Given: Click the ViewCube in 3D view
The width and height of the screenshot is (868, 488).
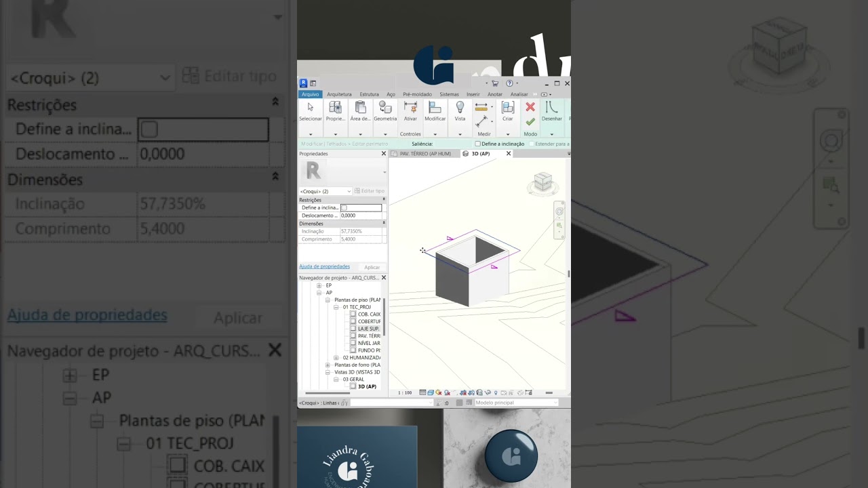Looking at the screenshot, I should tap(542, 181).
